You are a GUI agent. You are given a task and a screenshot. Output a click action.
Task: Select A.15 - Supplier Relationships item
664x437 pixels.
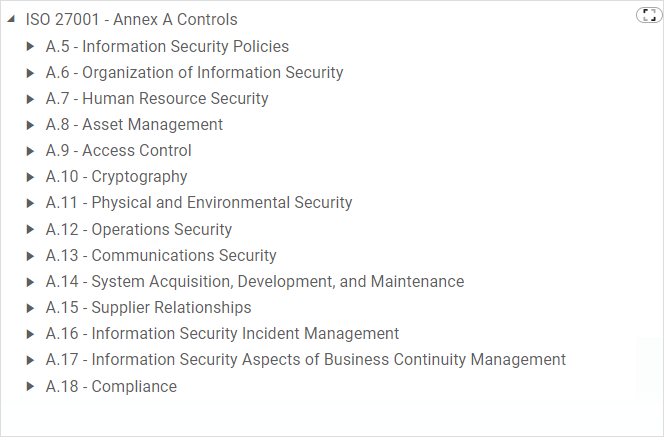click(149, 307)
